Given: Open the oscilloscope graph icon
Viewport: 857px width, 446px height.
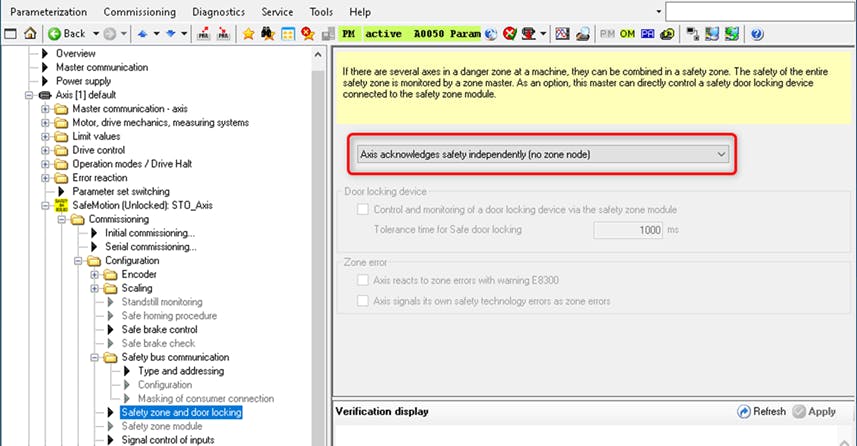Looking at the screenshot, I should [562, 34].
